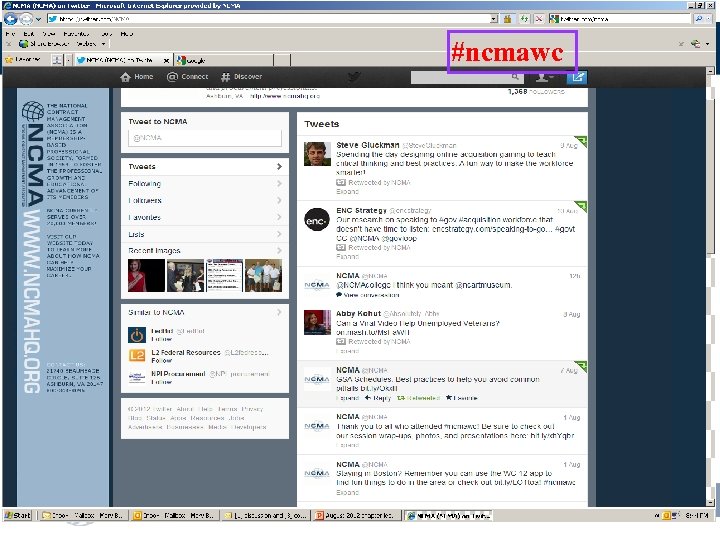This screenshot has height=540, width=720.
Task: Open the Lists section
Action: (205, 234)
